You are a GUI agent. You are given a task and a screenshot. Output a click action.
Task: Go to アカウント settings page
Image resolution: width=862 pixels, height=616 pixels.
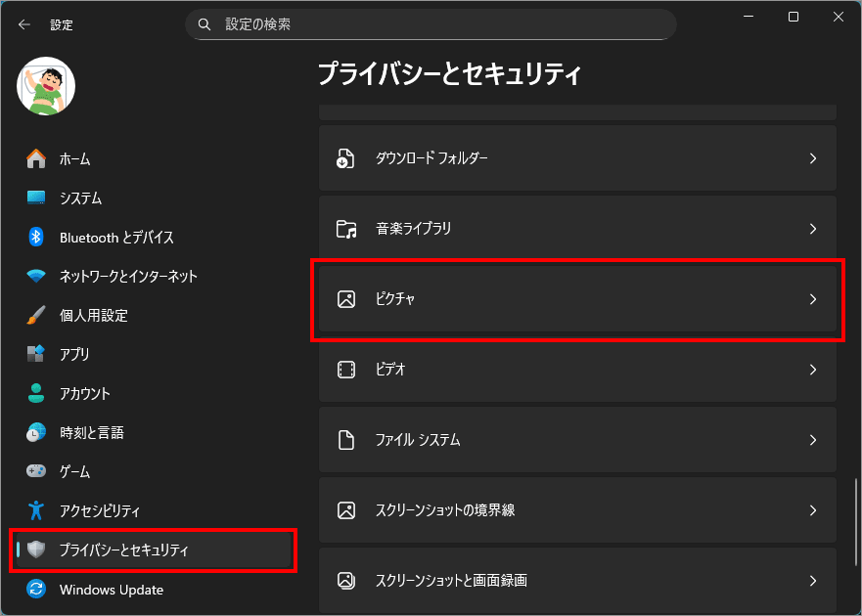coord(84,393)
